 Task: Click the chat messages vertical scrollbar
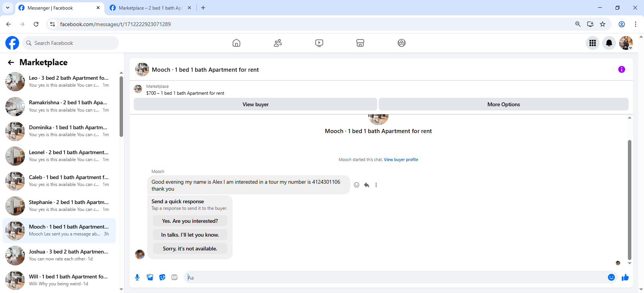(x=629, y=199)
